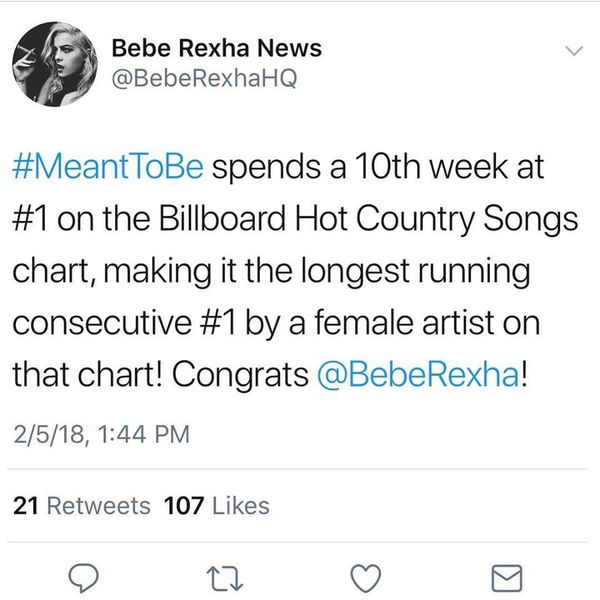The width and height of the screenshot is (600, 600).
Task: Open the @BebeRexhaHQ handle
Action: pos(204,78)
